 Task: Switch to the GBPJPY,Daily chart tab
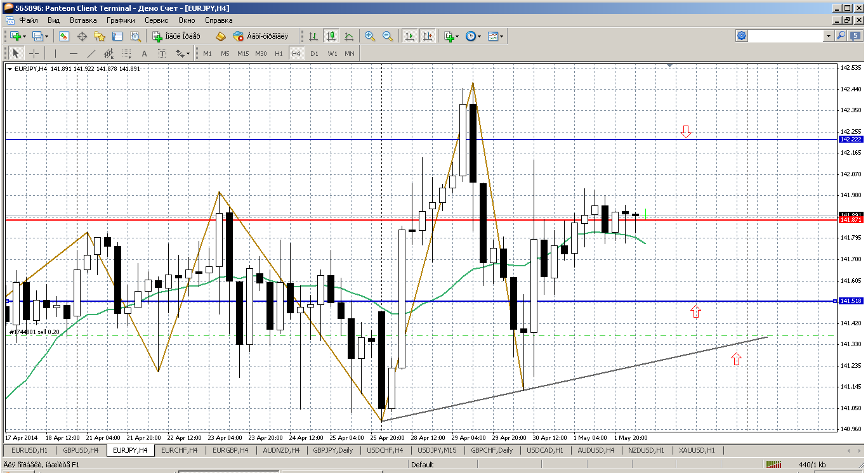pyautogui.click(x=332, y=450)
